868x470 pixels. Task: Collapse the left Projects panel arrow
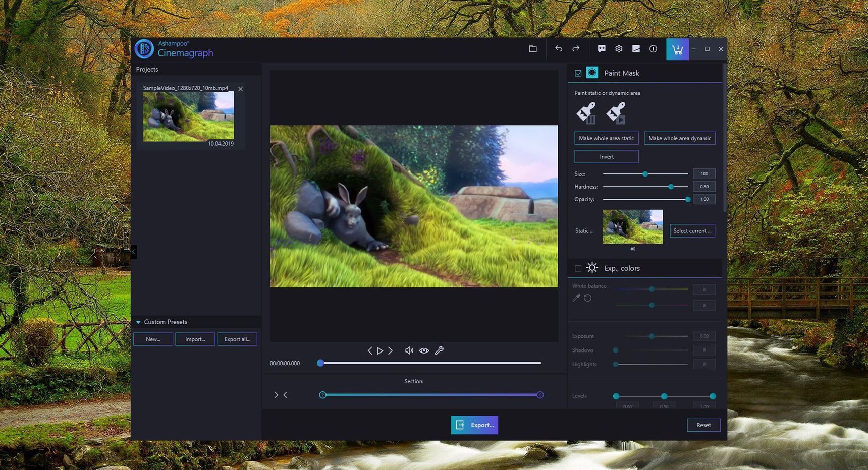pyautogui.click(x=134, y=251)
